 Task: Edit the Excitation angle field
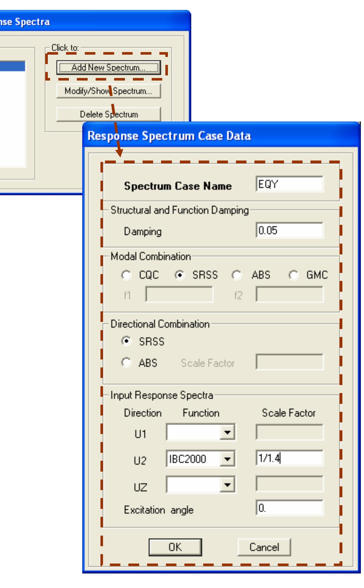pos(289,508)
